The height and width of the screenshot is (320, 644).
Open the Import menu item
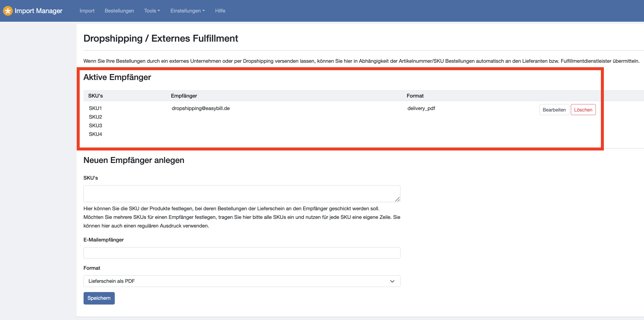coord(87,11)
